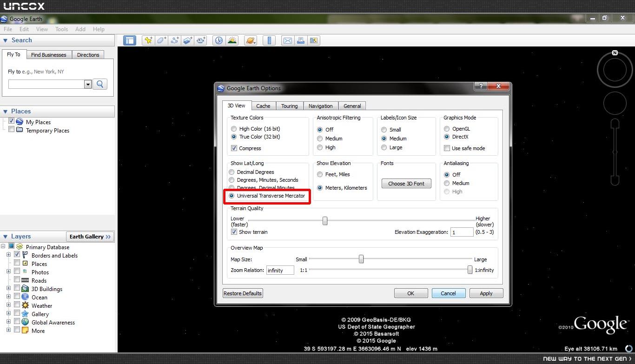Image resolution: width=635 pixels, height=364 pixels.
Task: Click the Gallery layer star icon
Action: tap(25, 314)
